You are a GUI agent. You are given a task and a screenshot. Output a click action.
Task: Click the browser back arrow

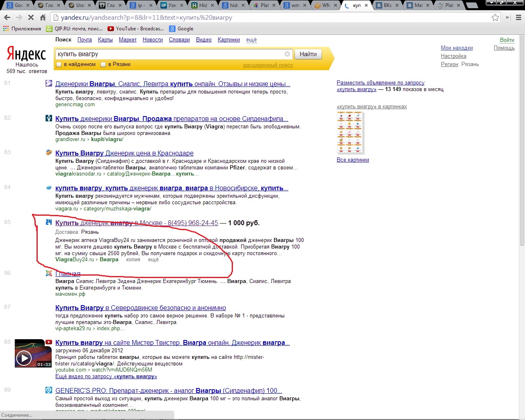[7, 18]
